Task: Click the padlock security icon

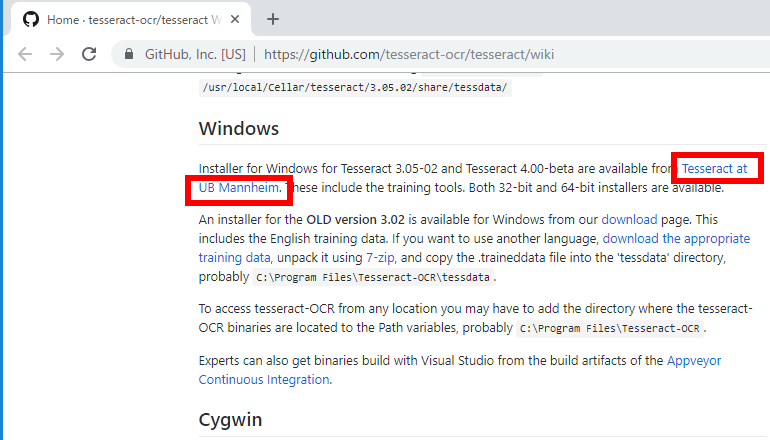Action: (129, 54)
